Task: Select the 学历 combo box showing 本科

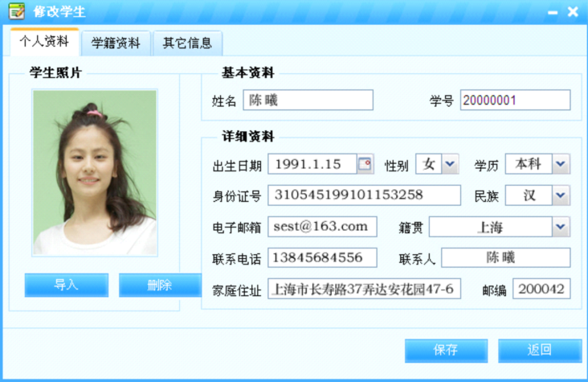Action: (x=537, y=164)
